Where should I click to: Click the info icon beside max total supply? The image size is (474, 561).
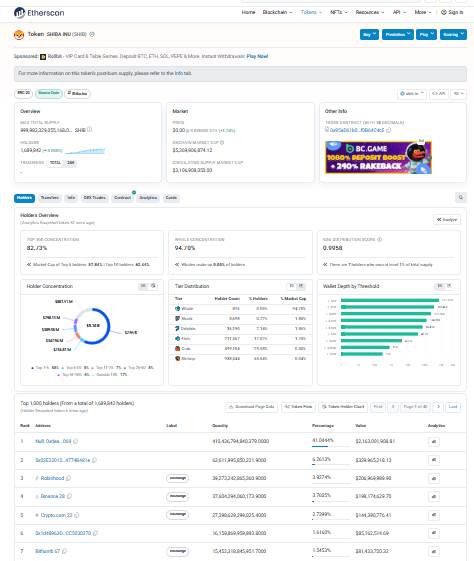point(89,130)
